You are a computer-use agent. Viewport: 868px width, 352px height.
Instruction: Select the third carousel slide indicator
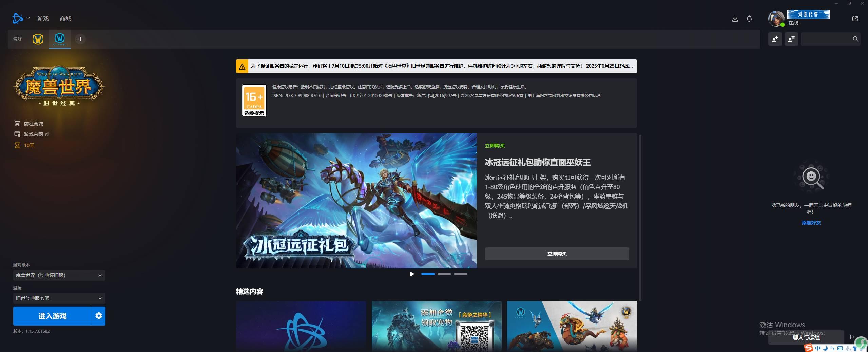(461, 274)
